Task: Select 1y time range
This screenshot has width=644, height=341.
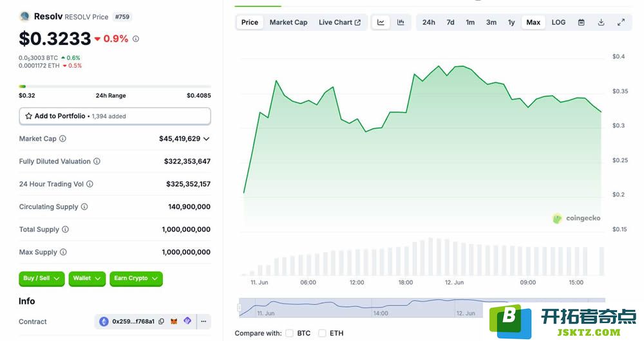Action: pyautogui.click(x=511, y=22)
